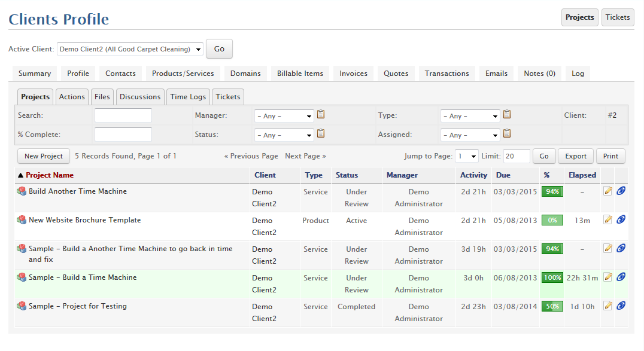Click the clipboard icon beside the Manager filter

click(x=321, y=115)
